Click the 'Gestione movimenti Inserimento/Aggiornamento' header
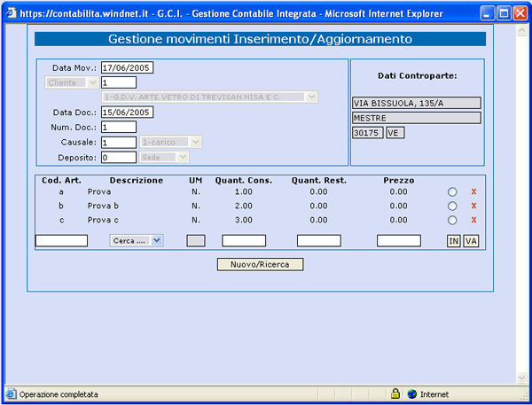This screenshot has height=405, width=532. (260, 39)
